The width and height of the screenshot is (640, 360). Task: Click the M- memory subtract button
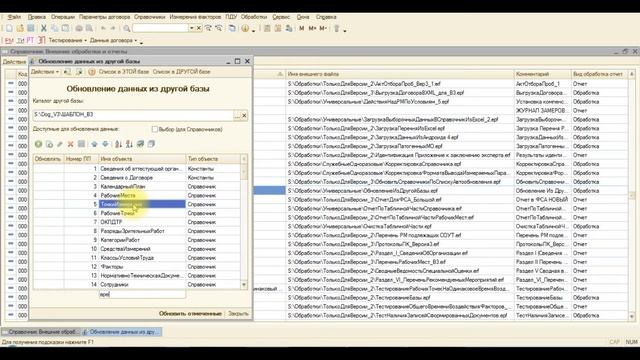tap(323, 28)
